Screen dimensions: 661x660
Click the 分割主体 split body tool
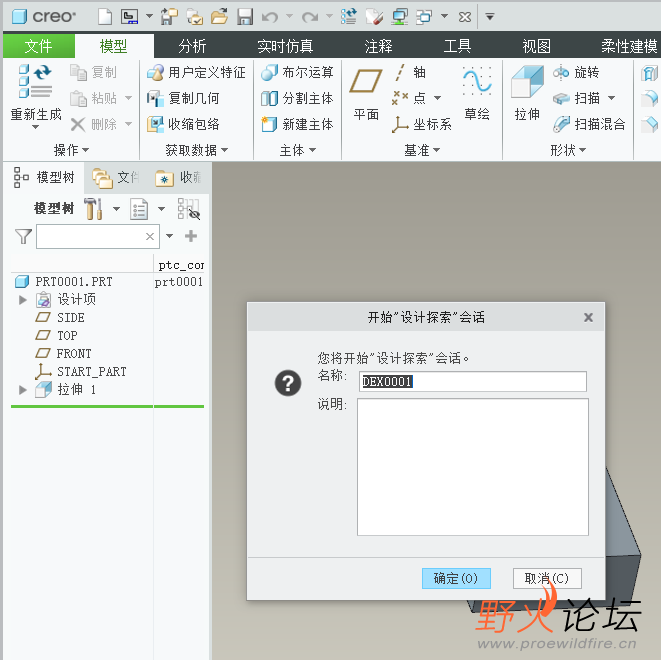click(x=297, y=99)
